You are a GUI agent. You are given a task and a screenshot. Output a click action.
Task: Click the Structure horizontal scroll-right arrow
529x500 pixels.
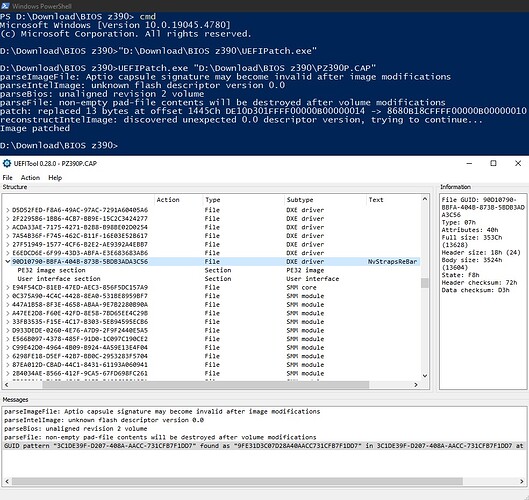(x=416, y=385)
